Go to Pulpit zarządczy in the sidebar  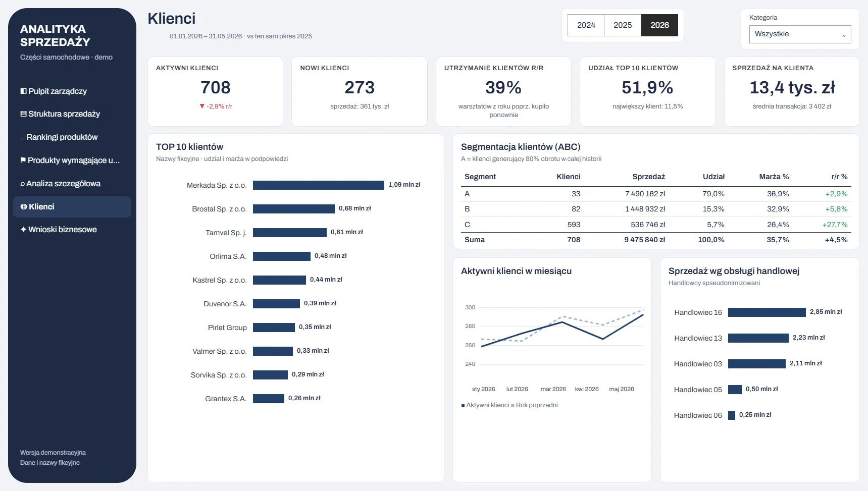72,91
